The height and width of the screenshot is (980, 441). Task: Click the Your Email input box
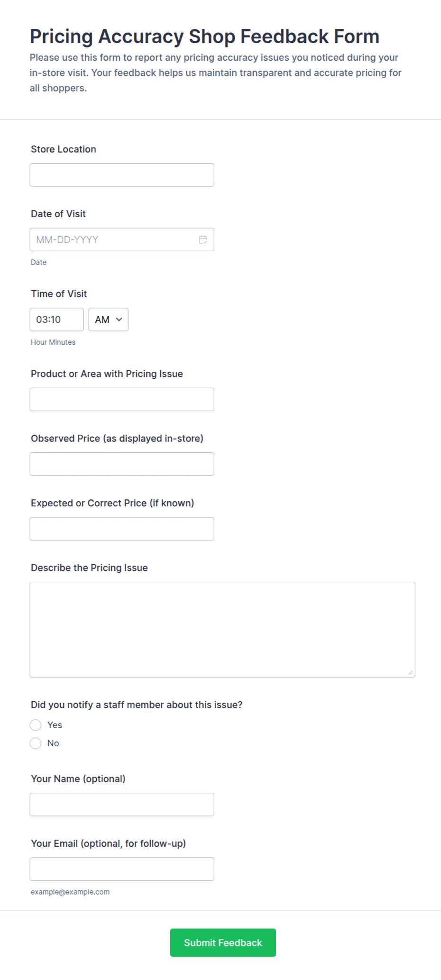(x=122, y=869)
